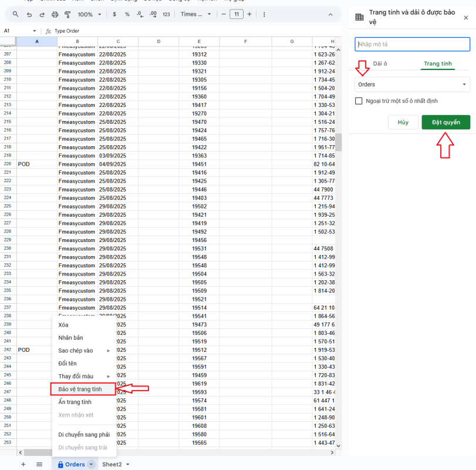
Task: Open the zoom 100% dropdown
Action: [89, 14]
